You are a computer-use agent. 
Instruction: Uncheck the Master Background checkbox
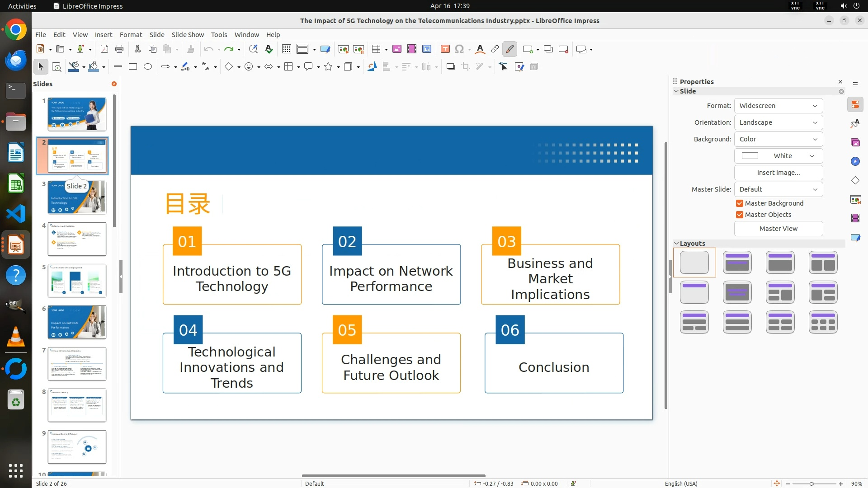coord(740,203)
